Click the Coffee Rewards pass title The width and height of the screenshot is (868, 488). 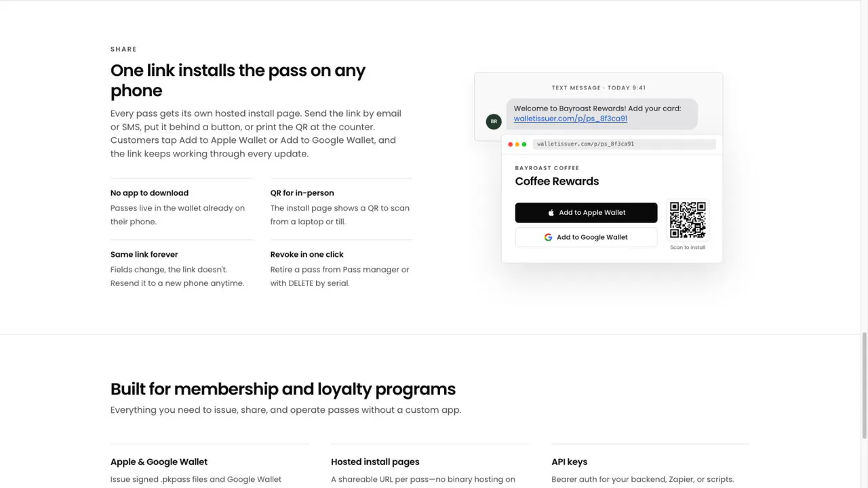coord(557,181)
